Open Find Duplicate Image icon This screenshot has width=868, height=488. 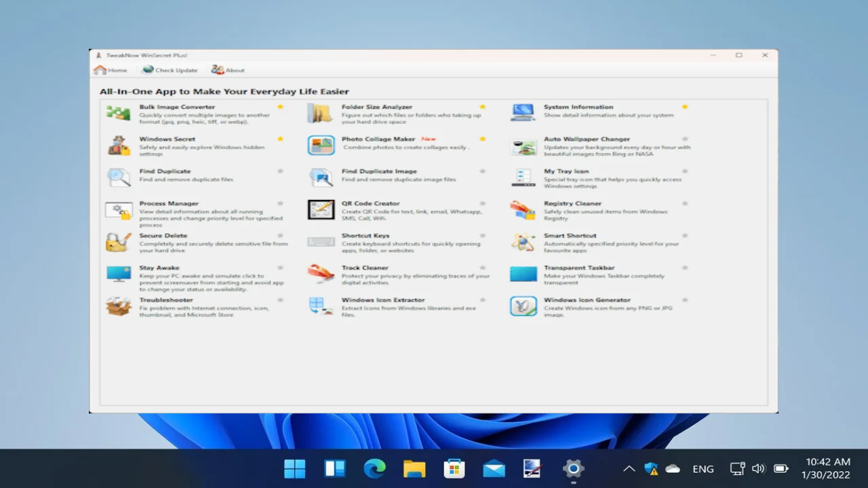[321, 178]
